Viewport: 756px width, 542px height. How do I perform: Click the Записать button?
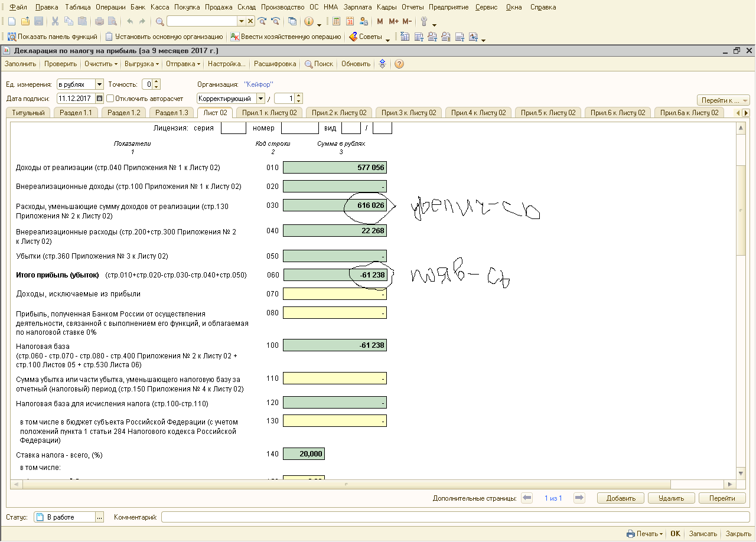click(x=703, y=534)
